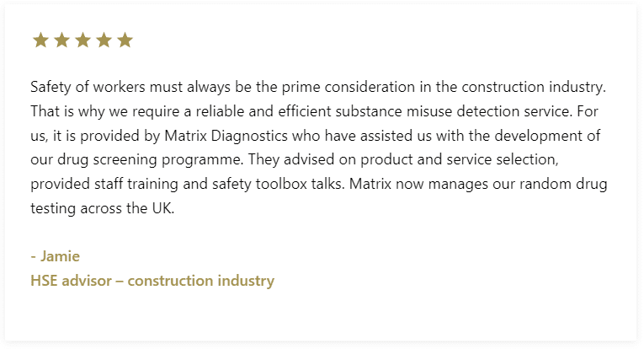Click the first gold rating star
The height and width of the screenshot is (349, 644).
pyautogui.click(x=40, y=40)
